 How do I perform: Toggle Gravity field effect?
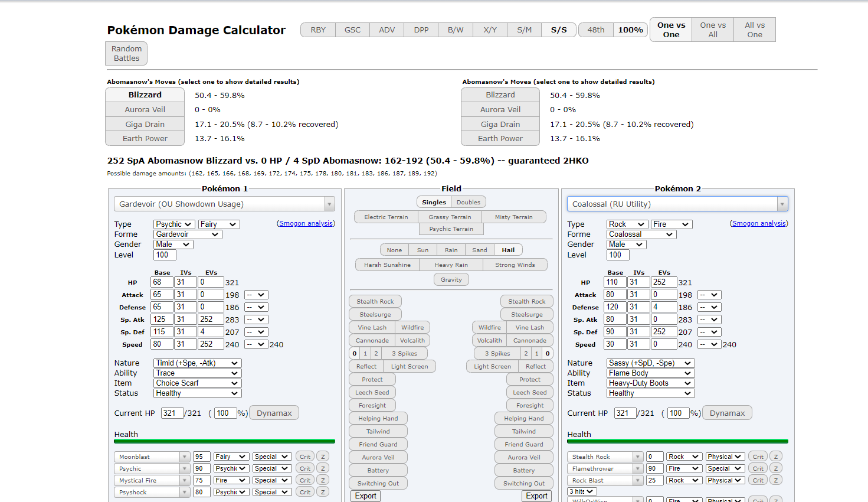click(451, 279)
